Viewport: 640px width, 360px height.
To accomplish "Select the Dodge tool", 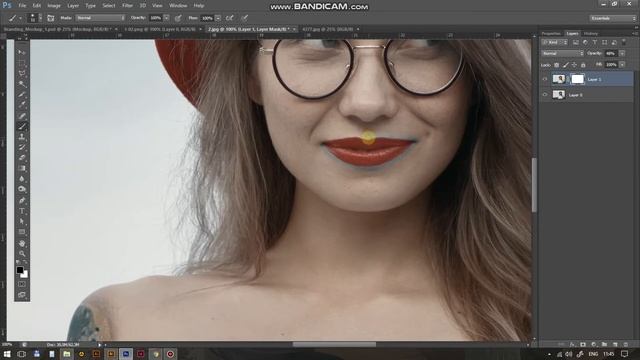I will (x=22, y=190).
